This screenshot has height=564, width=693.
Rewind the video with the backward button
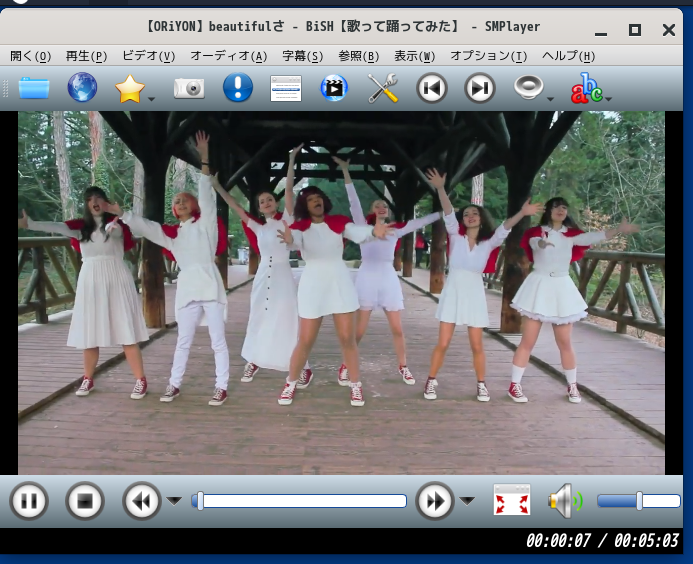click(141, 501)
